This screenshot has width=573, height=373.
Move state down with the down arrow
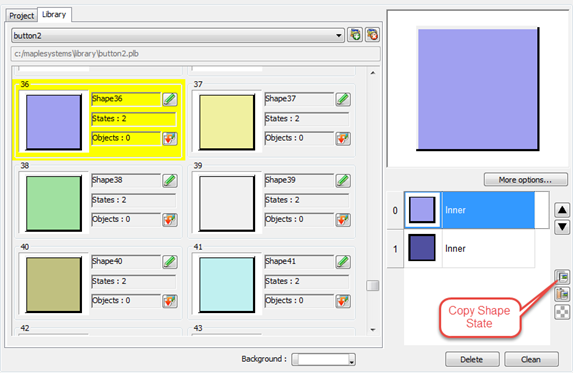(562, 227)
